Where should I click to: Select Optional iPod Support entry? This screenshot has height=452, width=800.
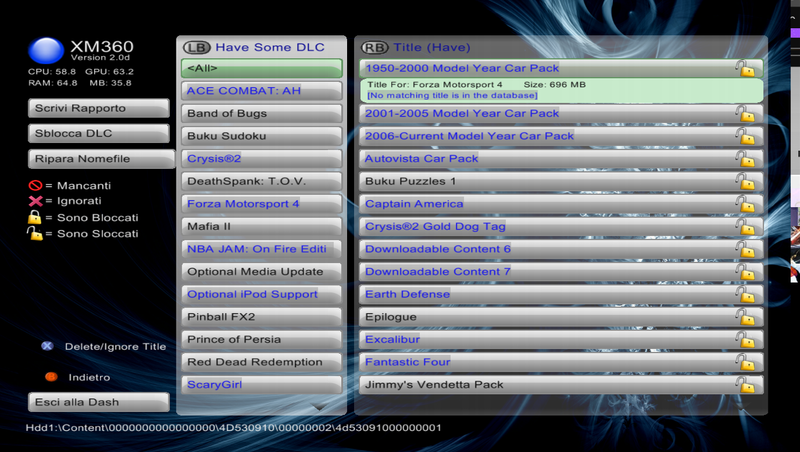[x=261, y=294]
